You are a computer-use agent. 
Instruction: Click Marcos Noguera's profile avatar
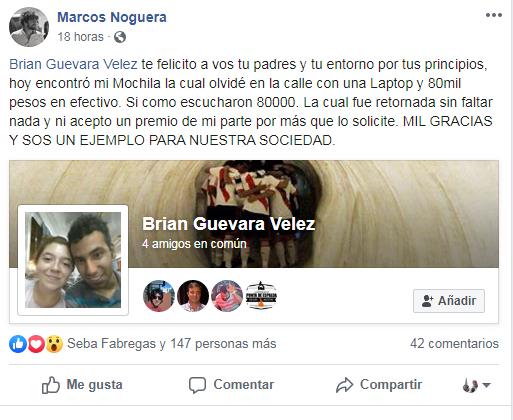(x=29, y=27)
